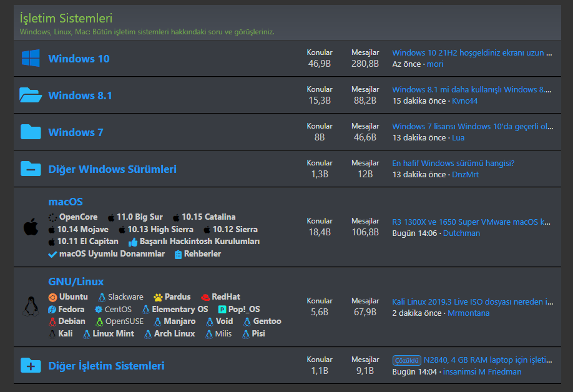Viewport: 573px width, 392px height.
Task: Click the open folder icon beside Windows 8.1
Action: point(31,95)
